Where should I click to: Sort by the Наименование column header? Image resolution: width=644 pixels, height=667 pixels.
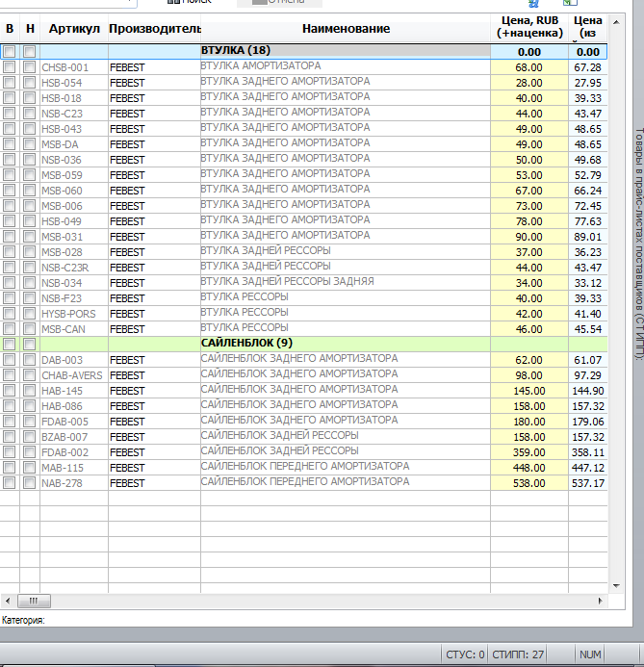346,29
